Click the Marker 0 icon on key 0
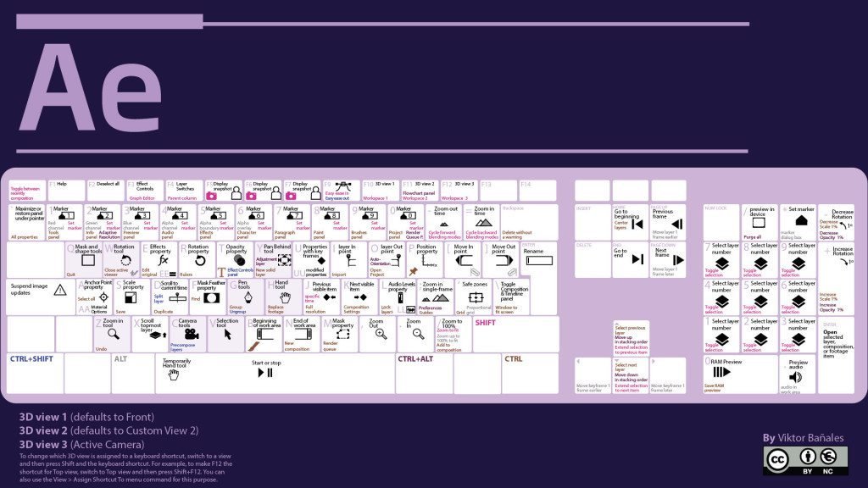868x488 pixels. (409, 215)
